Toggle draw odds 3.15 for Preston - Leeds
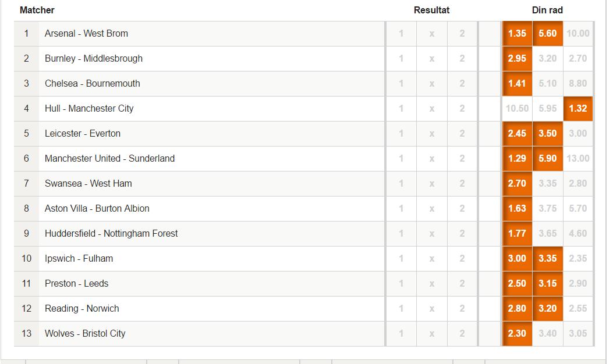Screen dimensions: 613x364 (547, 284)
